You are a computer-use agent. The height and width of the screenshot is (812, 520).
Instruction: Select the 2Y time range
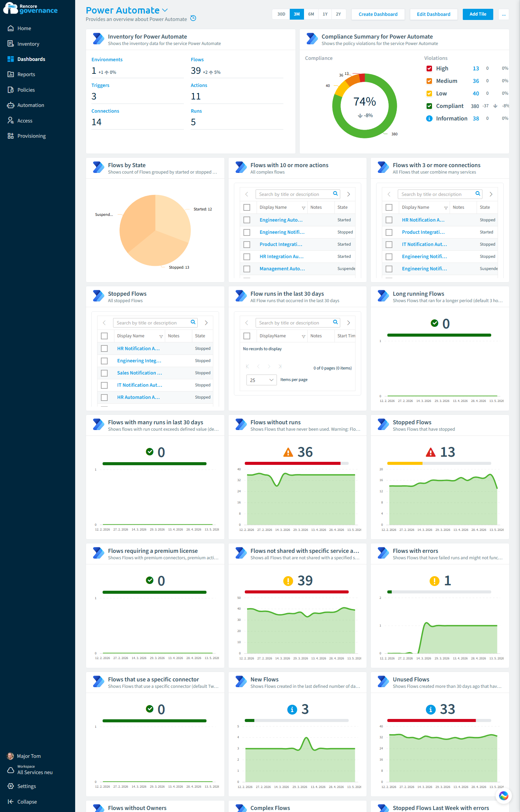(339, 14)
